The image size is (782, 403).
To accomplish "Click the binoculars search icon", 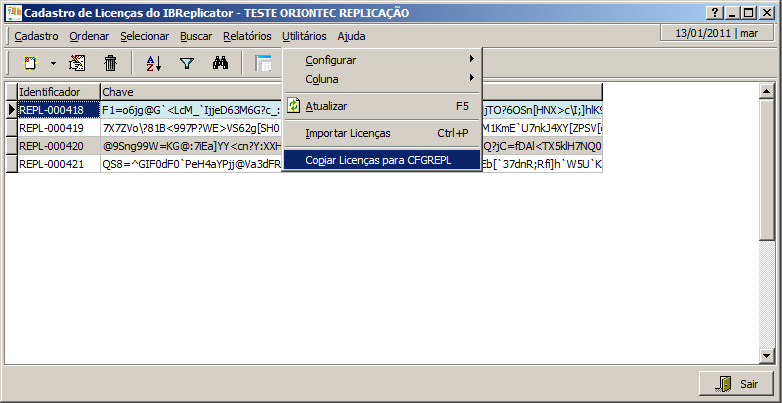I will [220, 63].
